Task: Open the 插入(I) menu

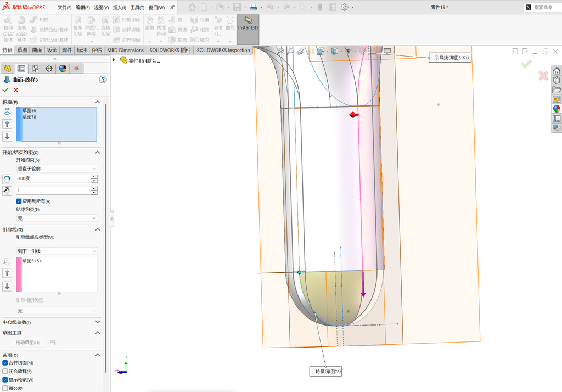Action: click(119, 8)
